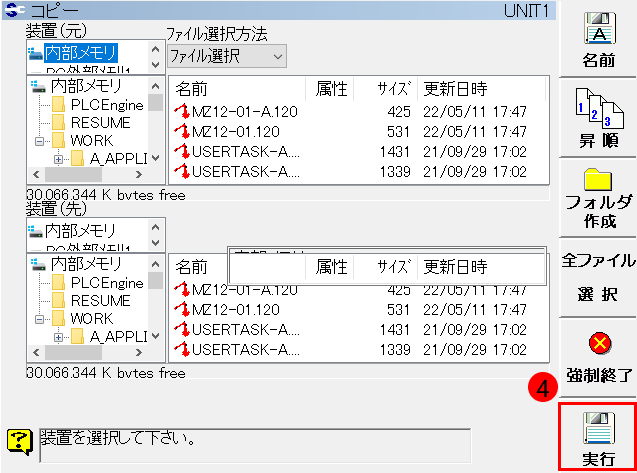Open RESUME folder in destination tree
This screenshot has width=637, height=473.
100,301
